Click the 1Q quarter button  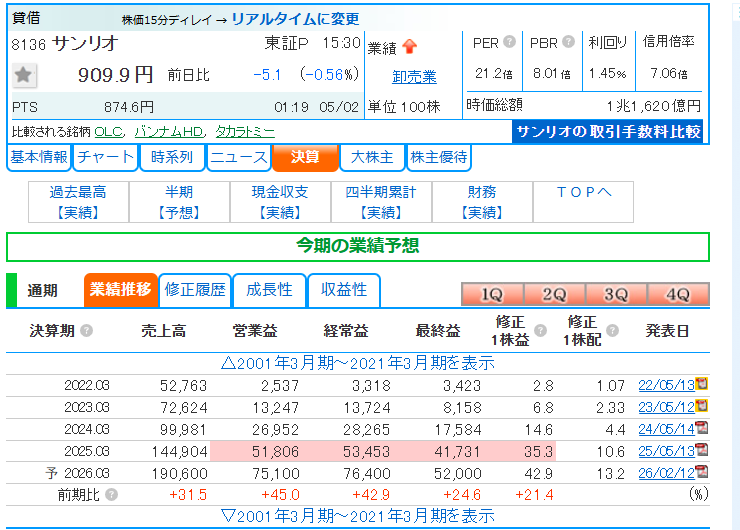coord(492,294)
